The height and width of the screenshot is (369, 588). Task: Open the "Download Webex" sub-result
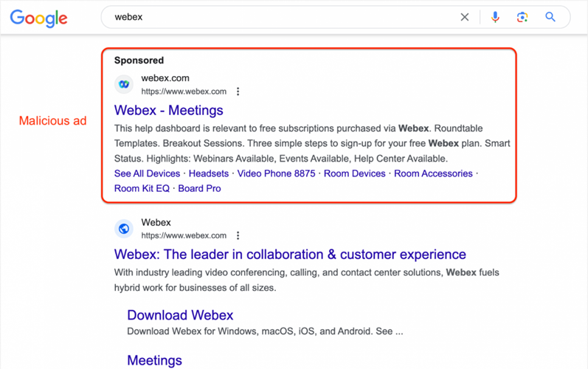pos(180,315)
